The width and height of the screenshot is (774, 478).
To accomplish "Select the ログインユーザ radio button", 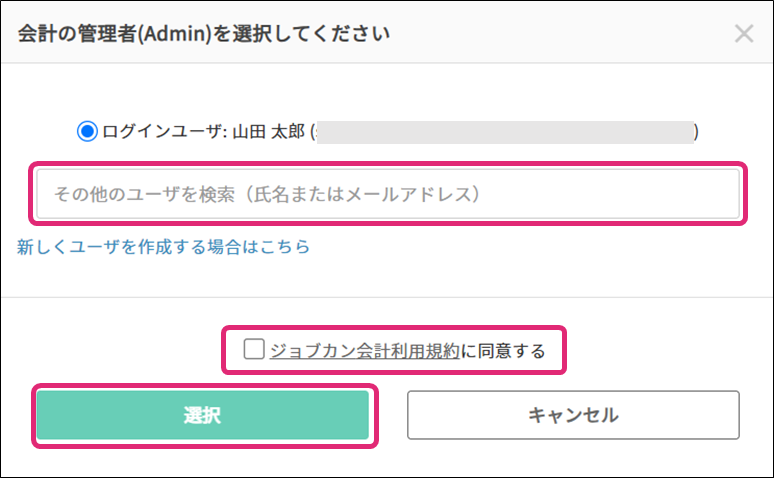I will (87, 131).
